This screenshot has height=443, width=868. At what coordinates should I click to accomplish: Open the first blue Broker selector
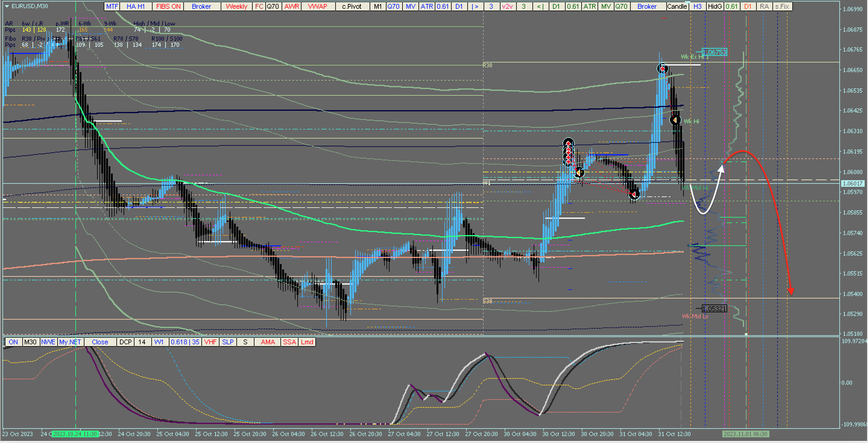pos(201,6)
